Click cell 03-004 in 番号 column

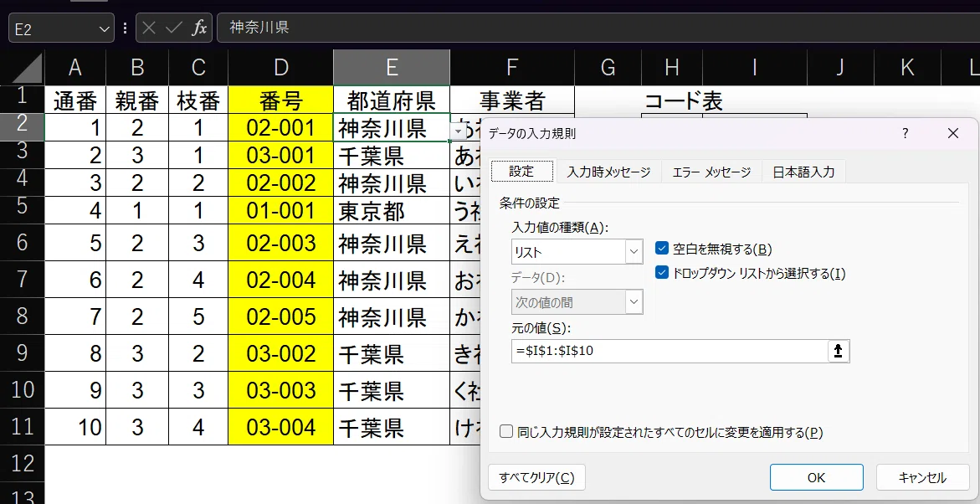coord(281,427)
